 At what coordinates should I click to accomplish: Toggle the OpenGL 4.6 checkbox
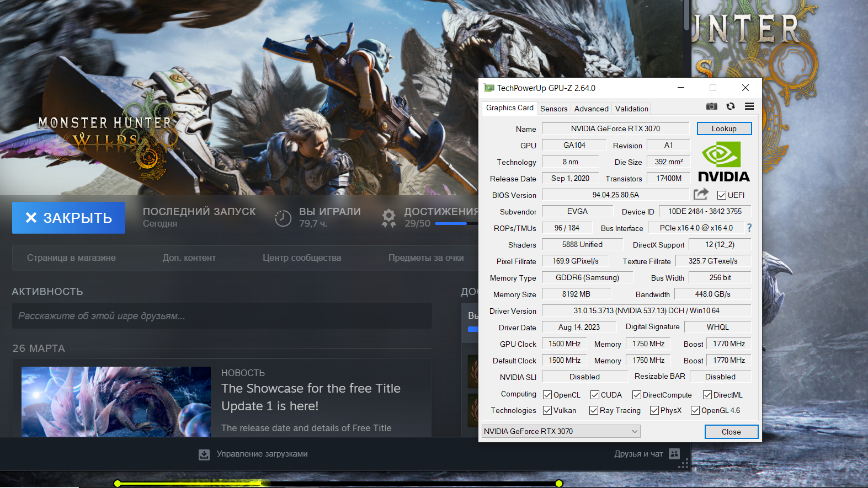coord(695,410)
